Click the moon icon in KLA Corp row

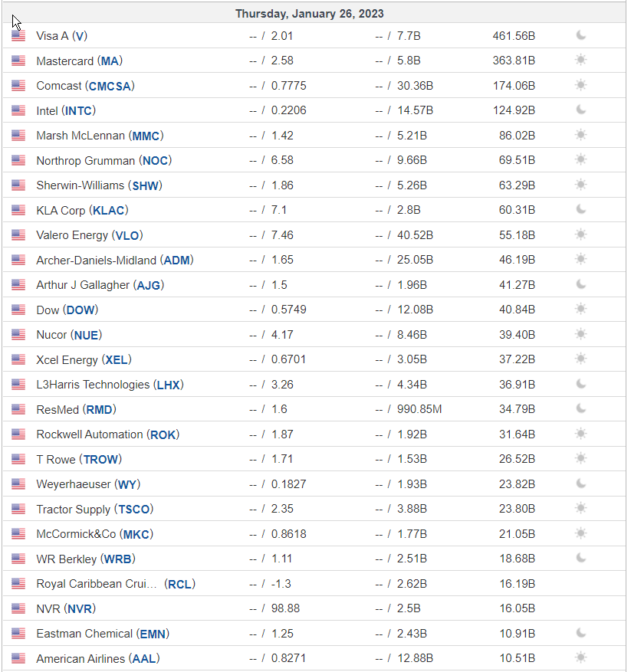(581, 209)
